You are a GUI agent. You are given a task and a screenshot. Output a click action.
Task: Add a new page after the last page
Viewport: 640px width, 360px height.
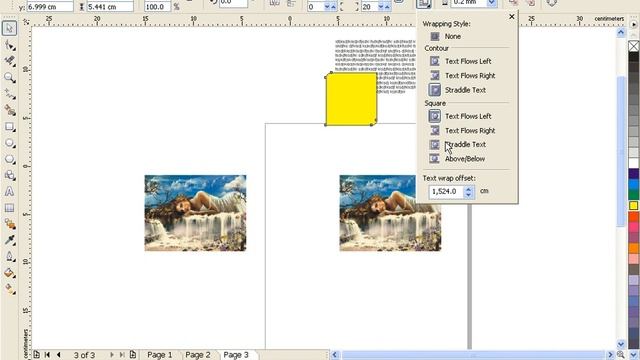(x=133, y=355)
